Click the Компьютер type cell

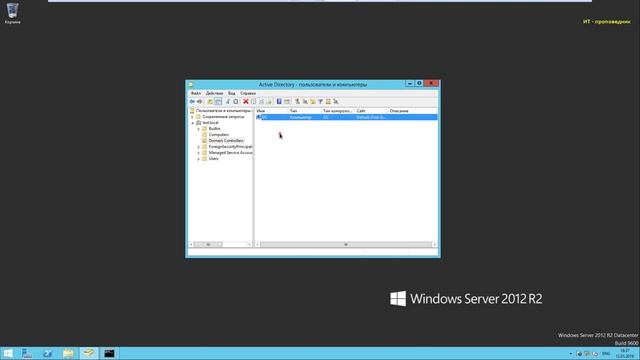click(300, 117)
